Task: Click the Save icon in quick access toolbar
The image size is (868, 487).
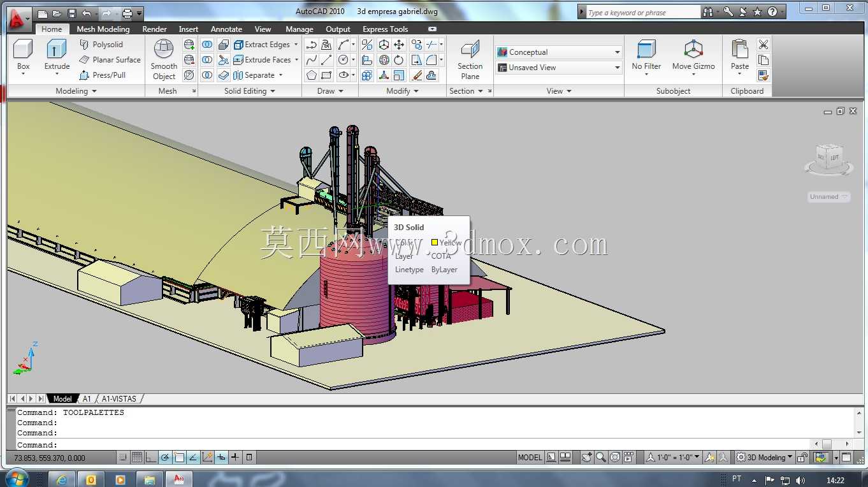Action: coord(72,13)
